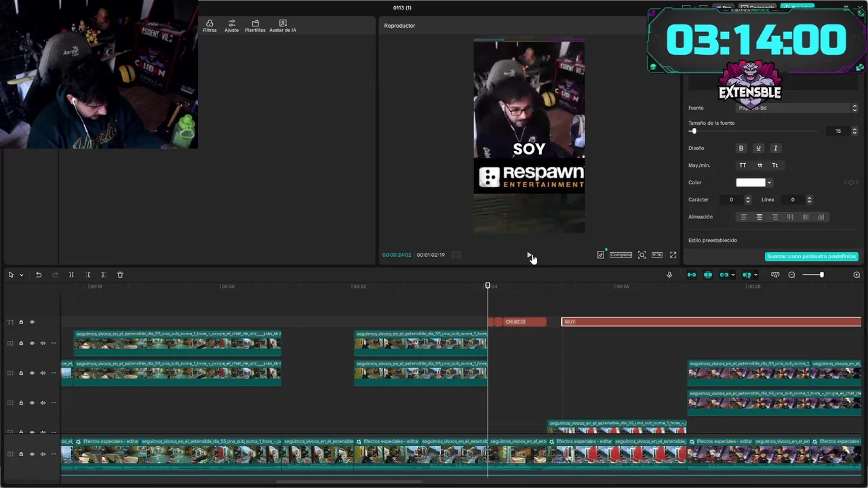
Task: Click the preview screenshot focus icon
Action: click(642, 255)
